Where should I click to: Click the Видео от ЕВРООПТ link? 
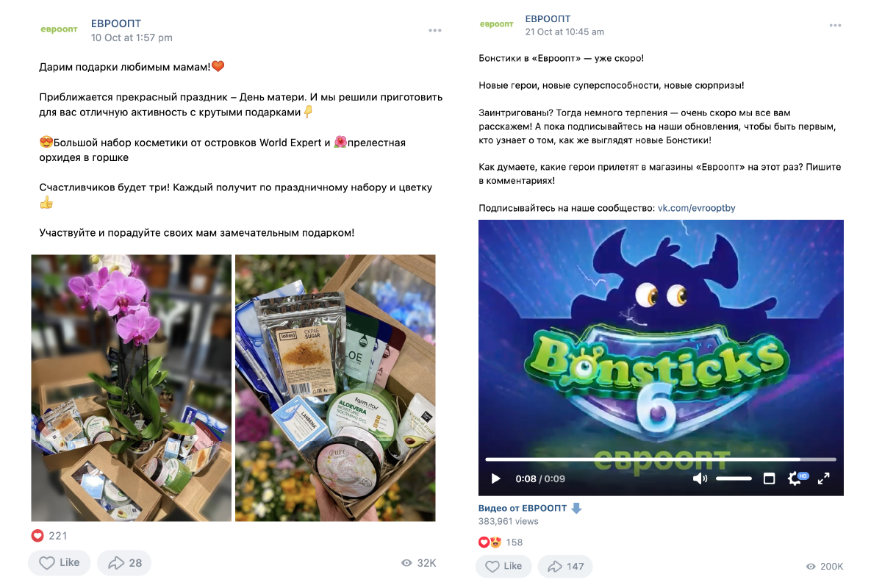tap(523, 508)
